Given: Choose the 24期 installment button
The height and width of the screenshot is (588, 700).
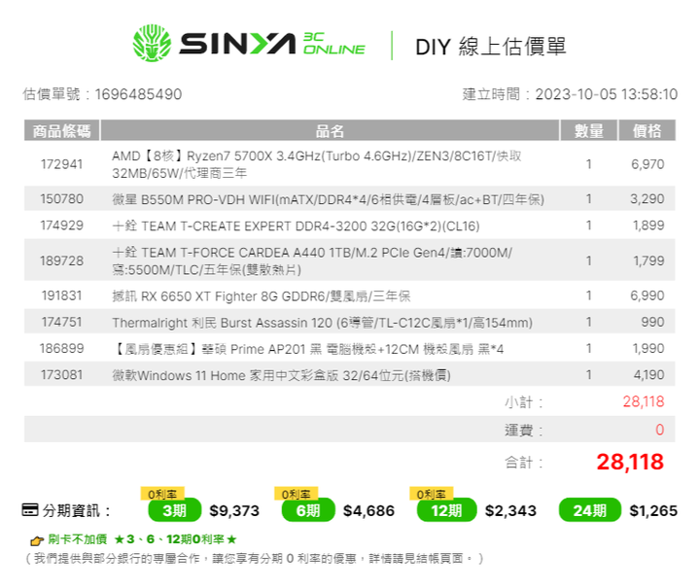Looking at the screenshot, I should click(x=590, y=510).
